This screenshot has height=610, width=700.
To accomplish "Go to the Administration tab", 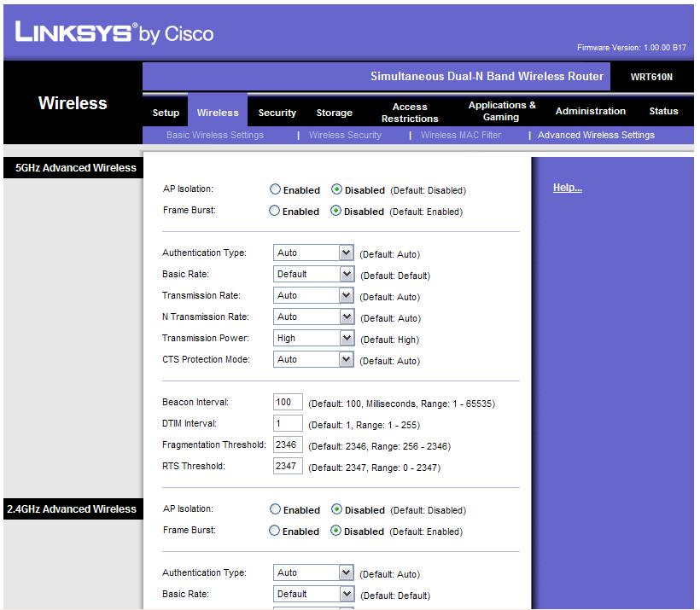I will [x=590, y=111].
